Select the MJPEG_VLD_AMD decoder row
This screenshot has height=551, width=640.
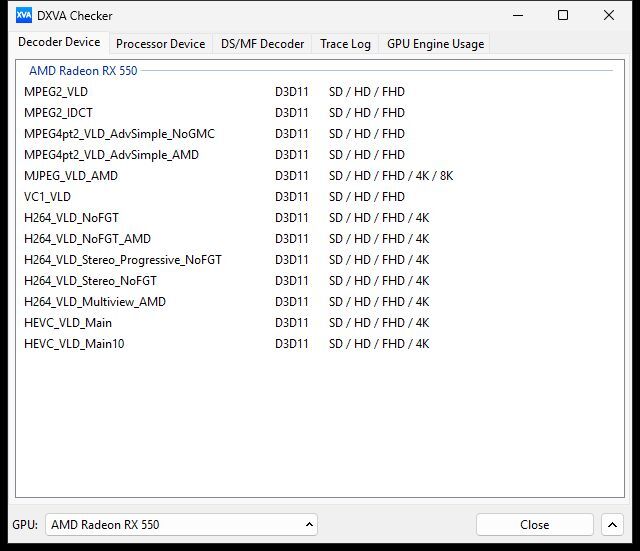click(x=320, y=176)
